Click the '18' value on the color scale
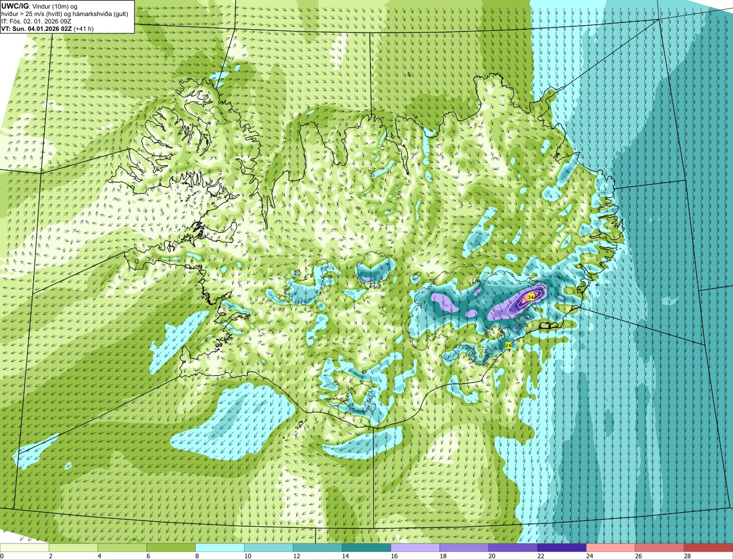Viewport: 733px width, 560px height. tap(443, 556)
